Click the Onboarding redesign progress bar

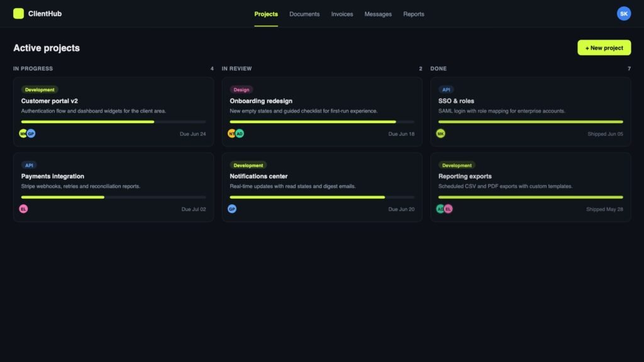point(322,122)
